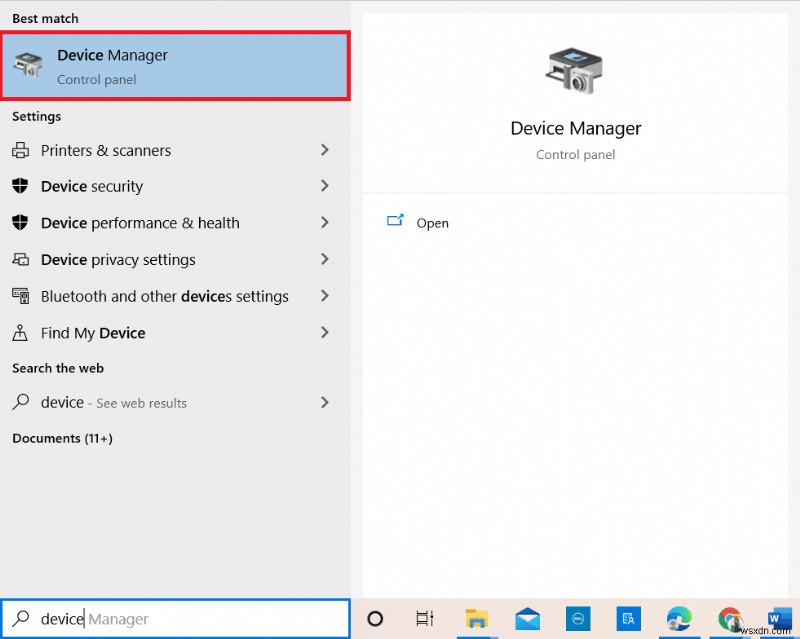Open Device Manager from Best match
This screenshot has height=639, width=800.
pyautogui.click(x=175, y=66)
